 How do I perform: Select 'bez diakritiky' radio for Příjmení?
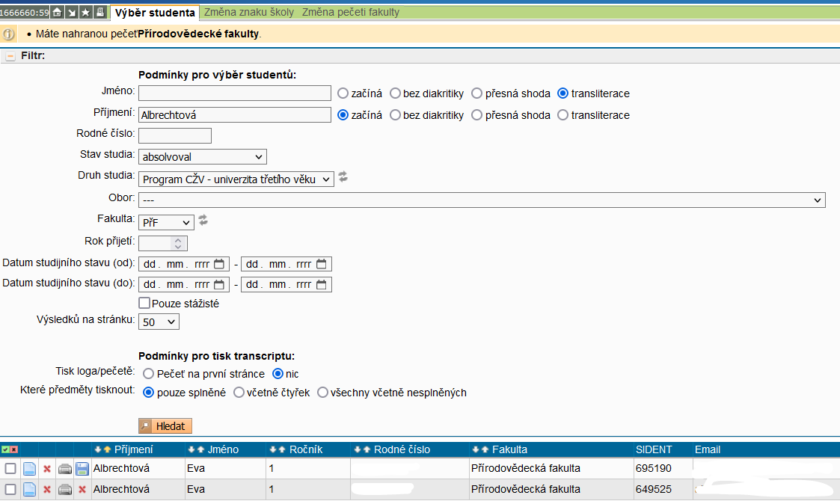(x=395, y=115)
